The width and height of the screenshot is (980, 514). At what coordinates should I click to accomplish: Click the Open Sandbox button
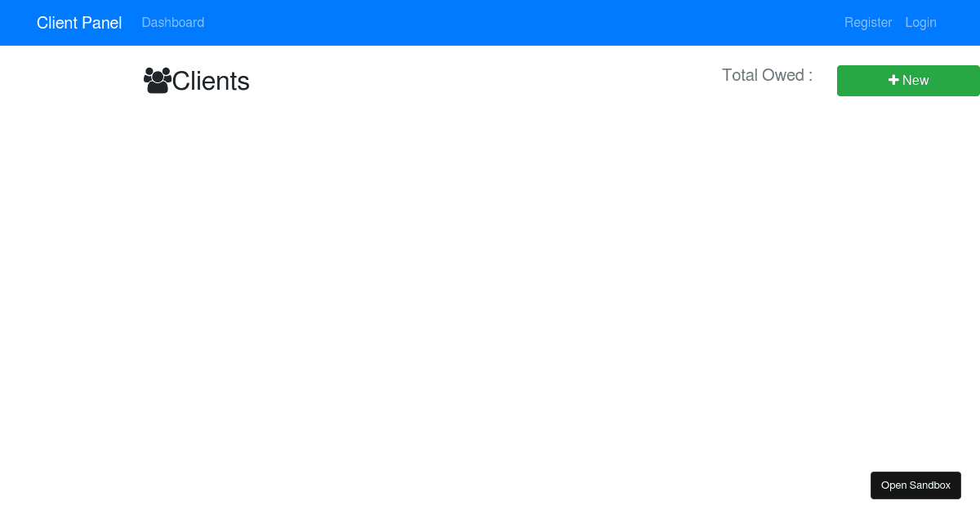915,485
